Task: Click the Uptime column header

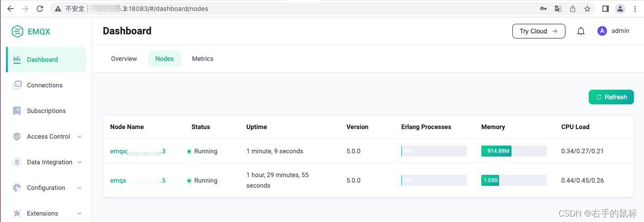Action: (x=256, y=127)
